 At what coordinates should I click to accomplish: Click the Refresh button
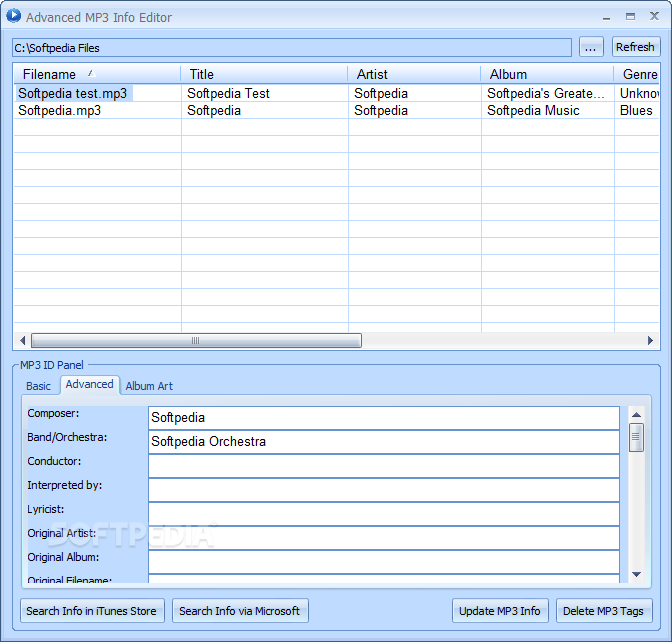click(636, 47)
